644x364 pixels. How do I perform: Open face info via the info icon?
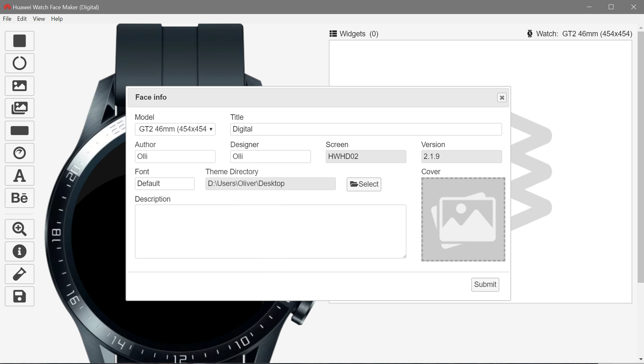(19, 252)
